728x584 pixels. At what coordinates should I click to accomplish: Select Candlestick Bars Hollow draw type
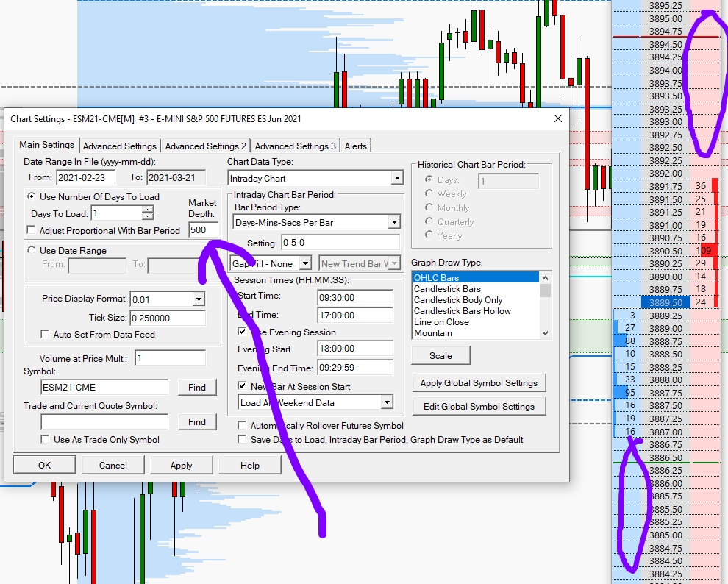476,311
